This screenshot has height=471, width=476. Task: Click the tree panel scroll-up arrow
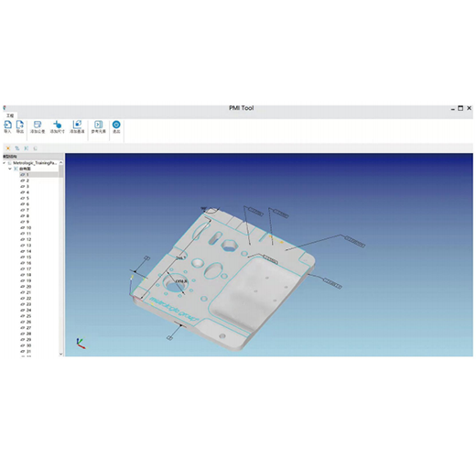(61, 162)
